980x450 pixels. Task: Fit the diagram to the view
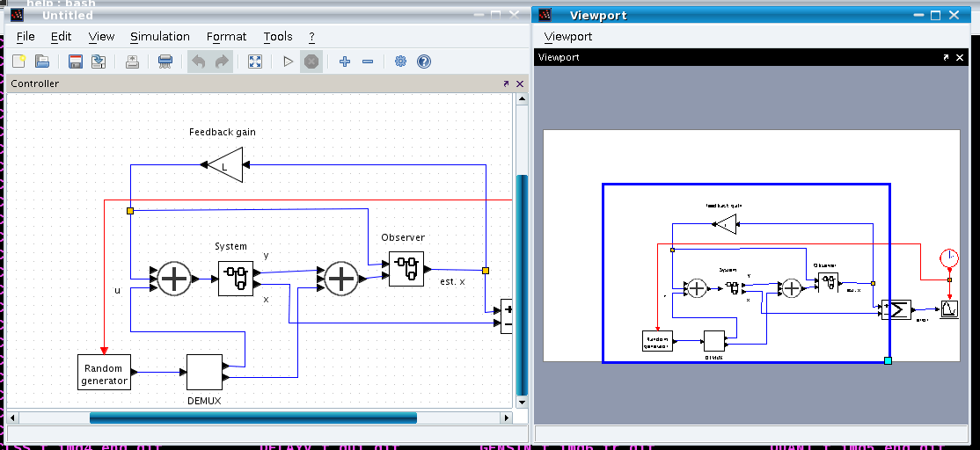255,62
